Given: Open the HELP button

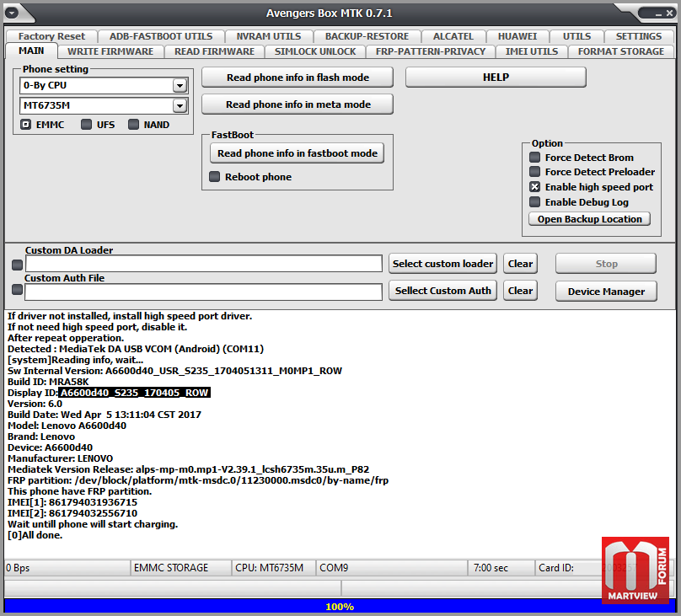Looking at the screenshot, I should (496, 78).
